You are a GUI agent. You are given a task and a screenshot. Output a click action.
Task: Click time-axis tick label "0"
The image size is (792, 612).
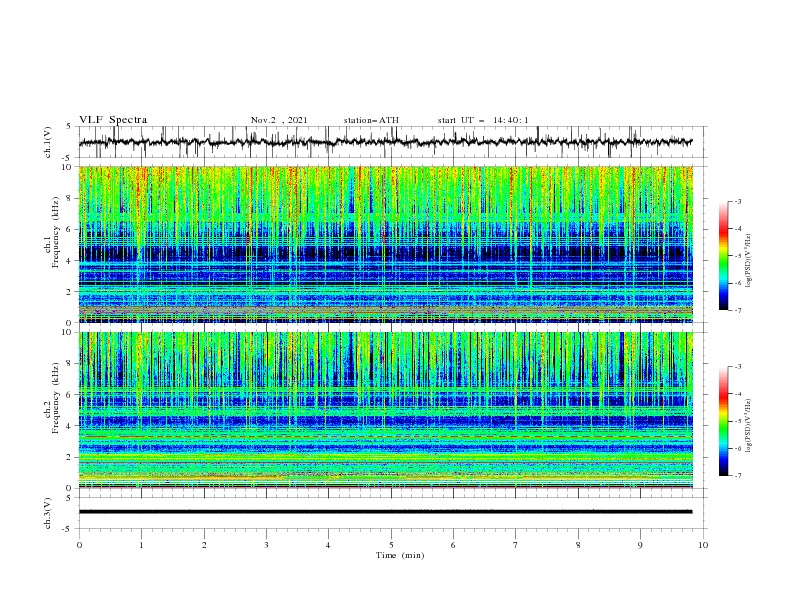click(79, 545)
